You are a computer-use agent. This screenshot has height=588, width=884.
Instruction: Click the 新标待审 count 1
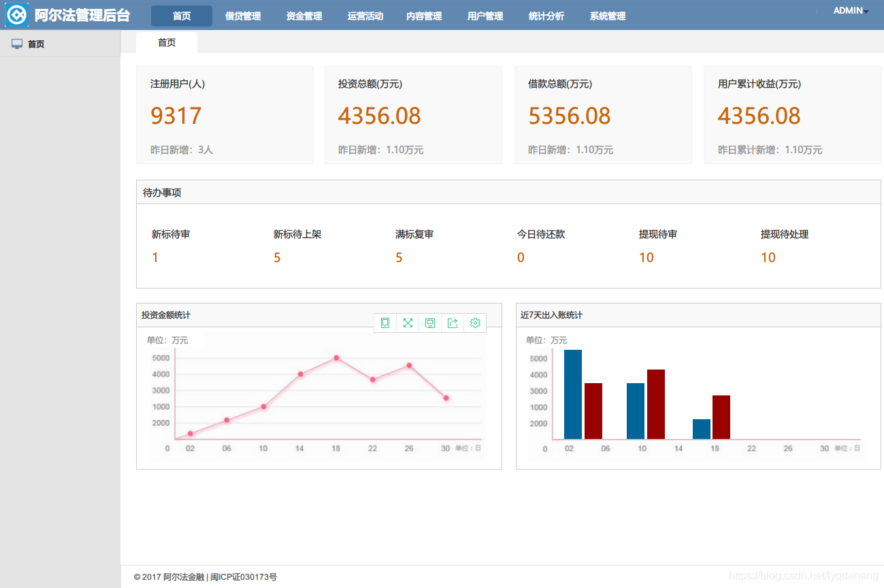pyautogui.click(x=155, y=257)
